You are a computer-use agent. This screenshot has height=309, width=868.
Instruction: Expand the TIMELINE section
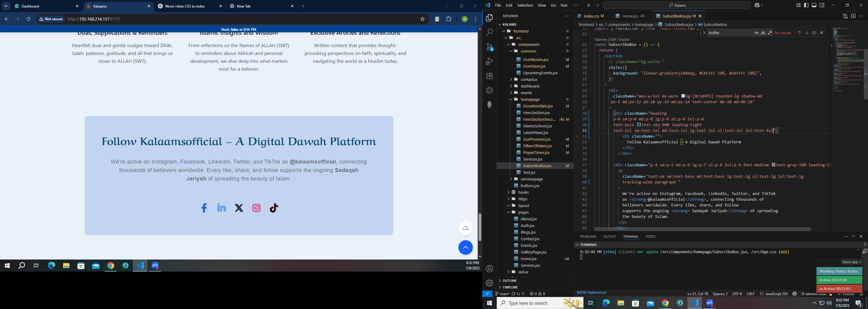pos(535,287)
